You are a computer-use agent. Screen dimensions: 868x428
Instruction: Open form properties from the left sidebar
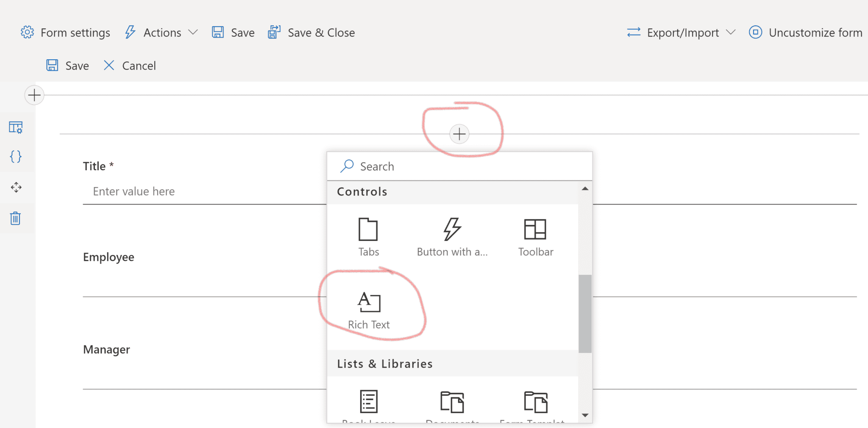click(x=16, y=127)
